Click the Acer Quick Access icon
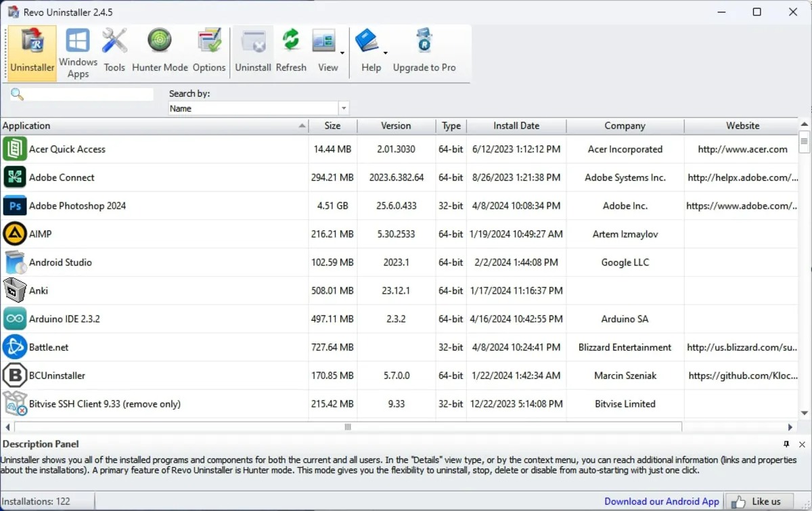 14,149
